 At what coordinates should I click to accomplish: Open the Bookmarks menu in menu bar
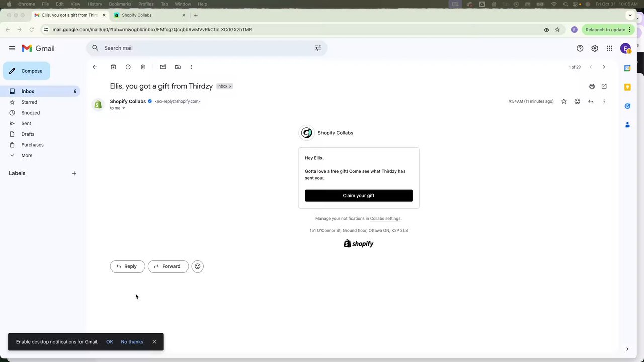pyautogui.click(x=120, y=4)
